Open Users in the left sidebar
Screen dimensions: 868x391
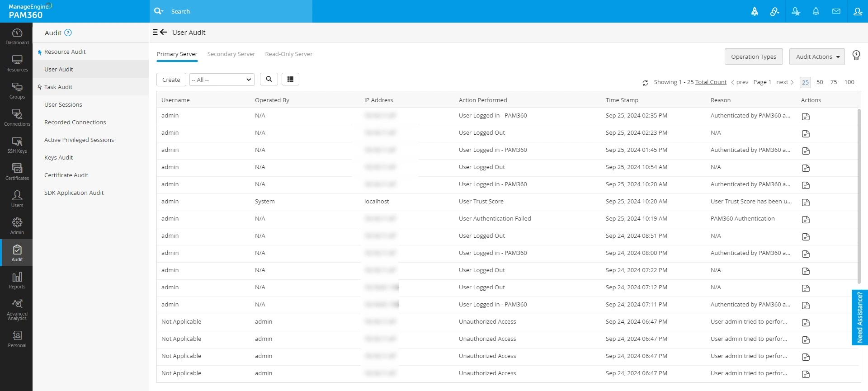[17, 199]
